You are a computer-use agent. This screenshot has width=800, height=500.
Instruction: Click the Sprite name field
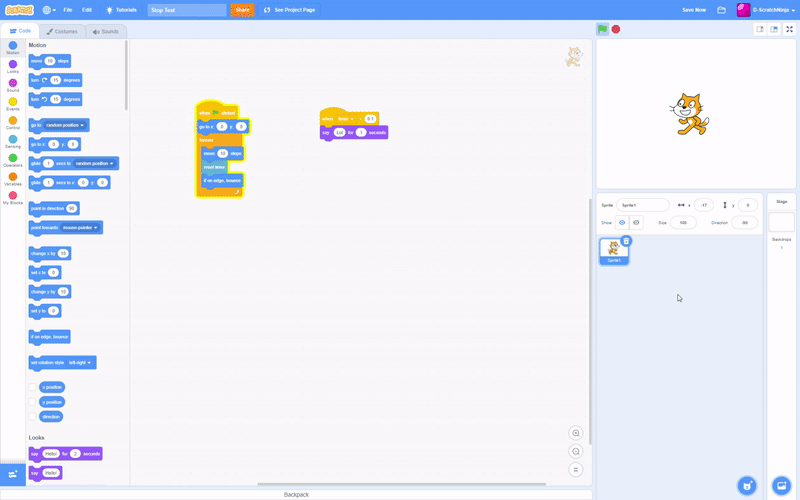(642, 205)
